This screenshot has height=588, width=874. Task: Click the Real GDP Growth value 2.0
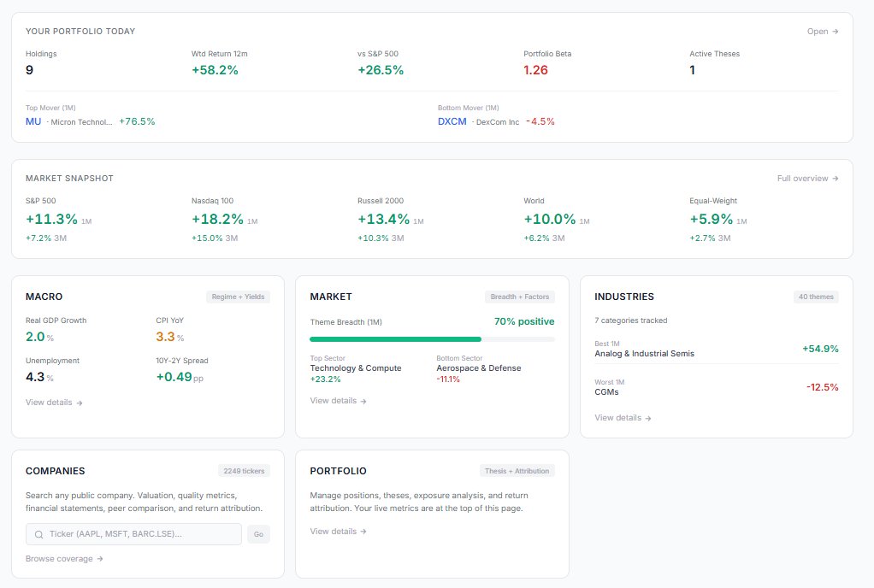[x=35, y=337]
